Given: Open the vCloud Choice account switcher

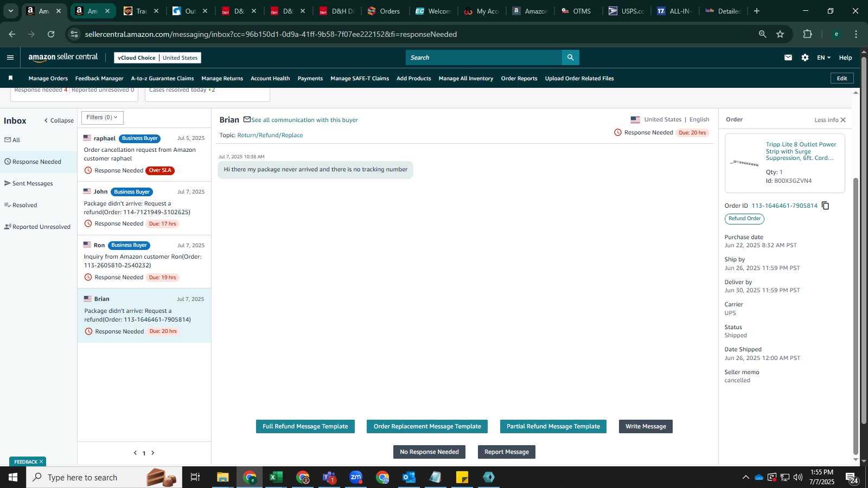Looking at the screenshot, I should click(x=157, y=57).
